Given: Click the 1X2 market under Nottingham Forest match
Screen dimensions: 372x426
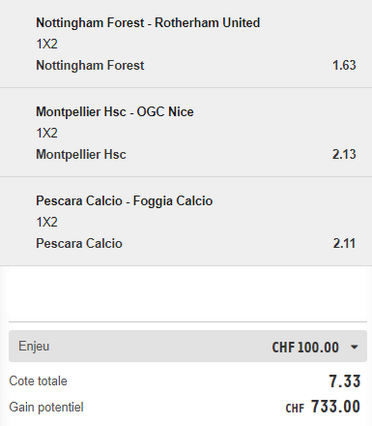Looking at the screenshot, I should pos(47,44).
